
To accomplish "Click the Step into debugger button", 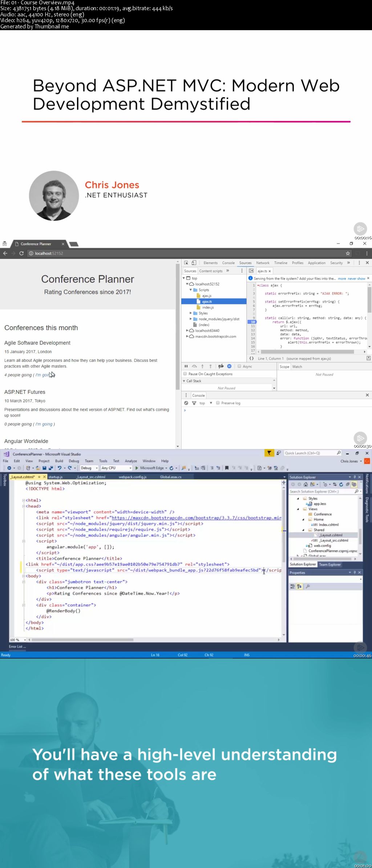I will (x=202, y=366).
